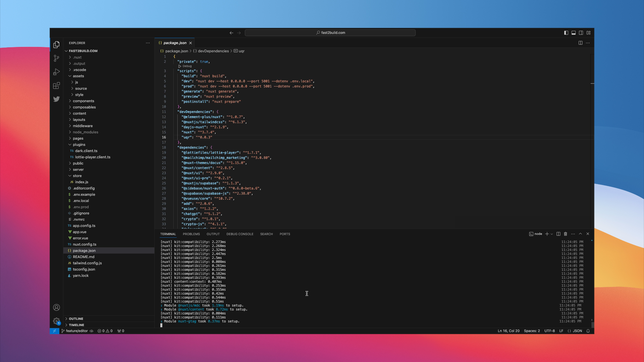Expand the composables folder
Viewport: 644px width, 362px height.
point(109,107)
